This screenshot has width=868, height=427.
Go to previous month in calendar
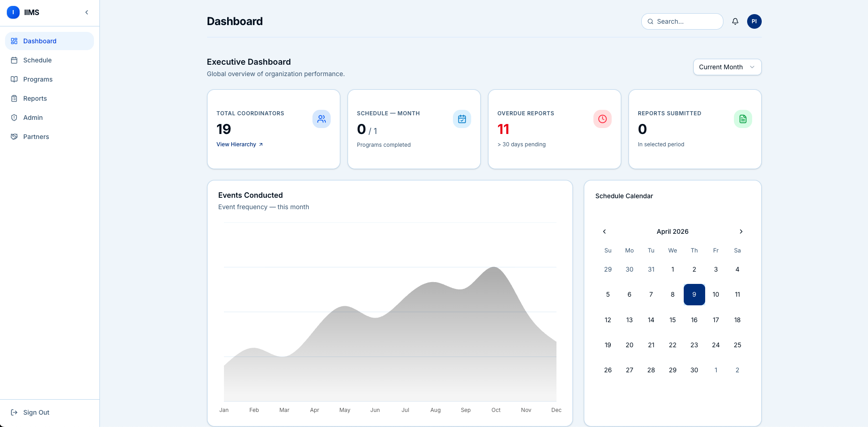604,232
